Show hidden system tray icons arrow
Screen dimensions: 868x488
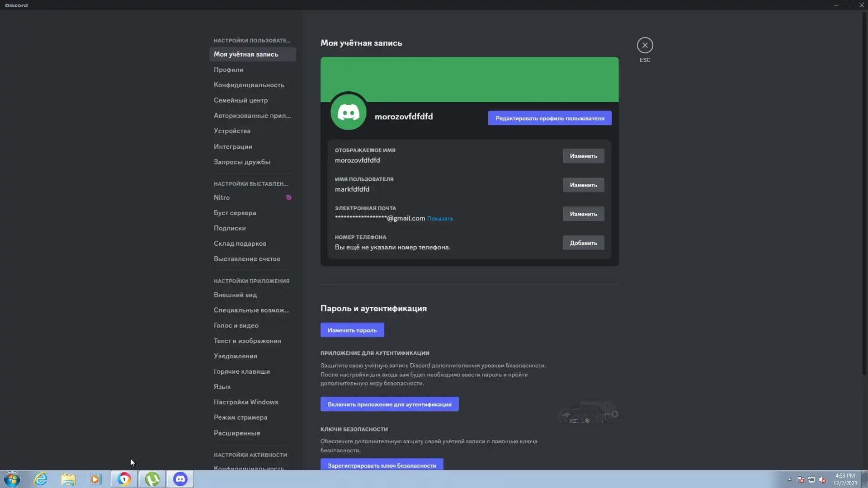789,479
